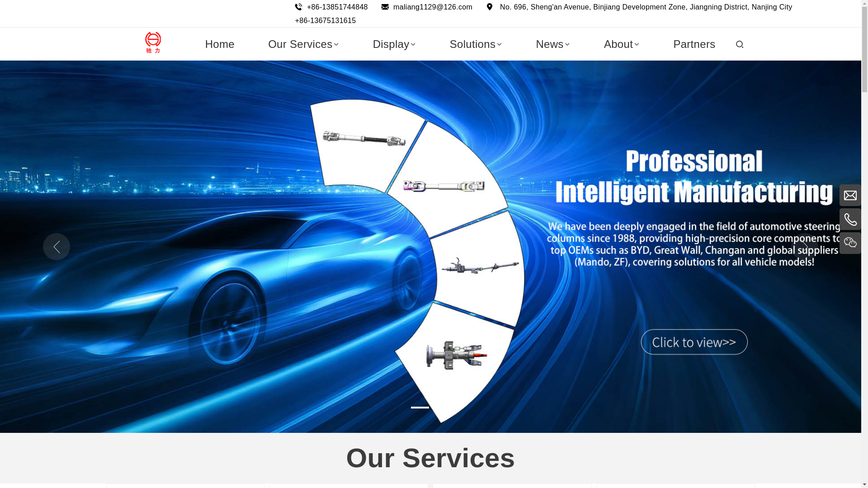868x488 pixels.
Task: Click the envelope icon beside maliang1129@126.com
Action: [x=385, y=7]
